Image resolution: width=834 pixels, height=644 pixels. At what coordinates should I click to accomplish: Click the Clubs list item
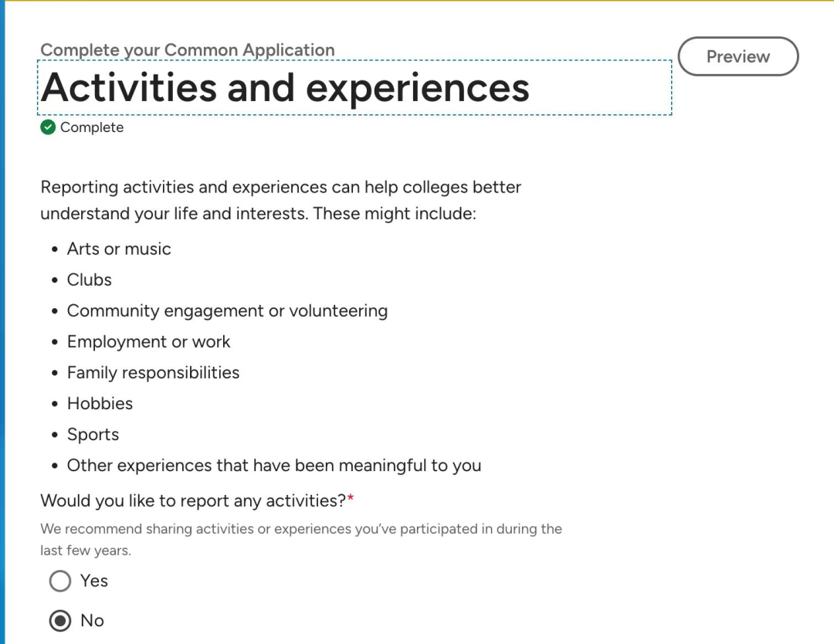(90, 280)
